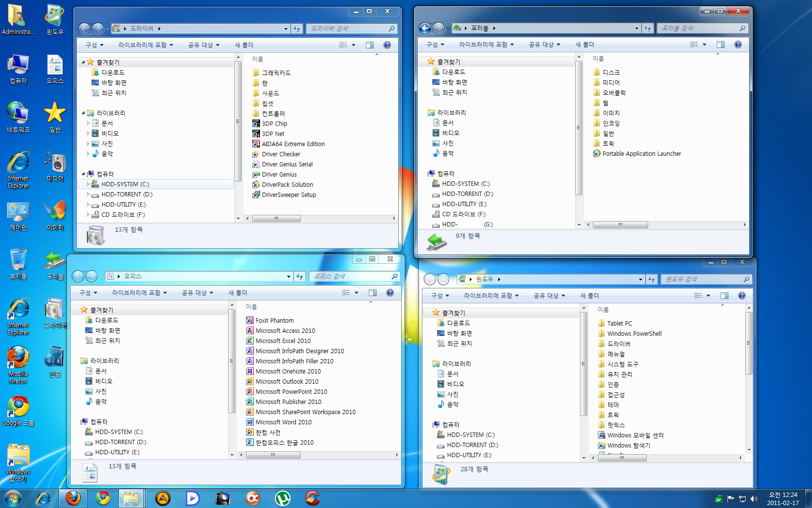Open the 네트워크 desktop icon
The image size is (812, 508).
click(x=18, y=117)
